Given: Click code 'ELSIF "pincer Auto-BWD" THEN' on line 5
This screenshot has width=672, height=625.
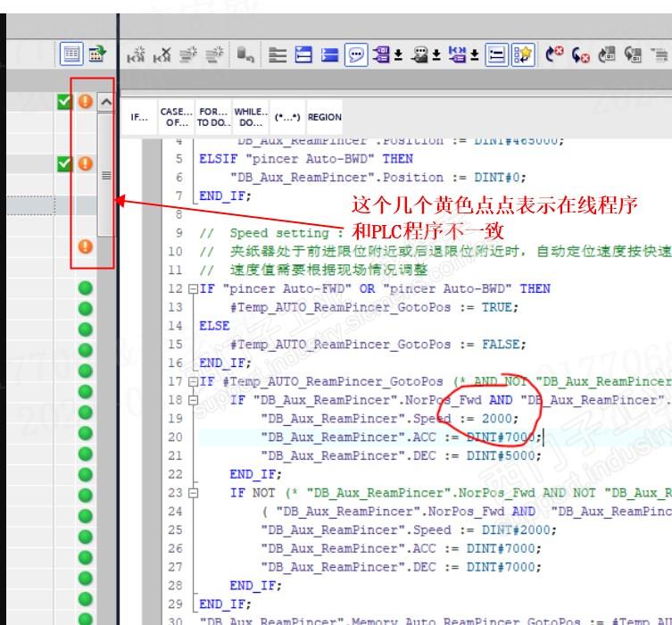Looking at the screenshot, I should pyautogui.click(x=306, y=159).
